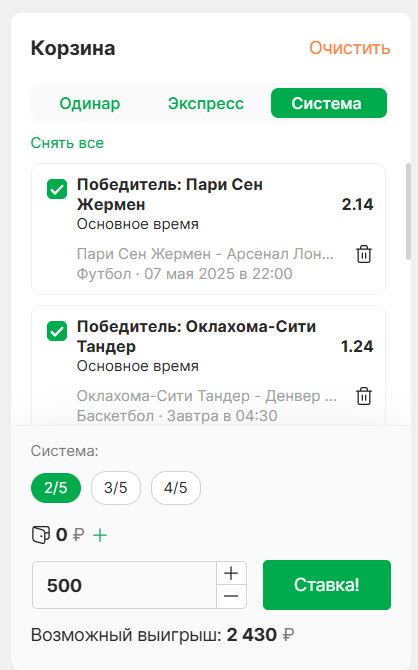Increase stake amount with plus stepper
The image size is (418, 670).
pyautogui.click(x=231, y=573)
